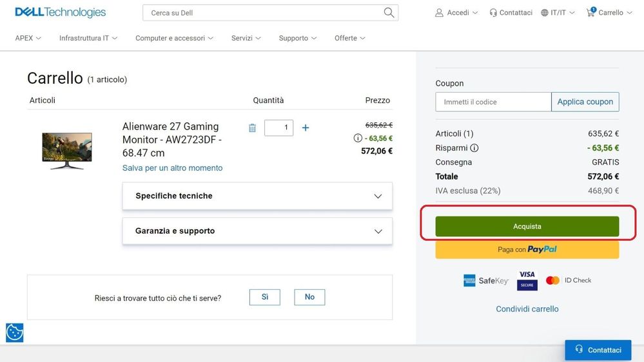Click the Dell Technologies logo
Screen dimensions: 644x362
click(x=60, y=12)
